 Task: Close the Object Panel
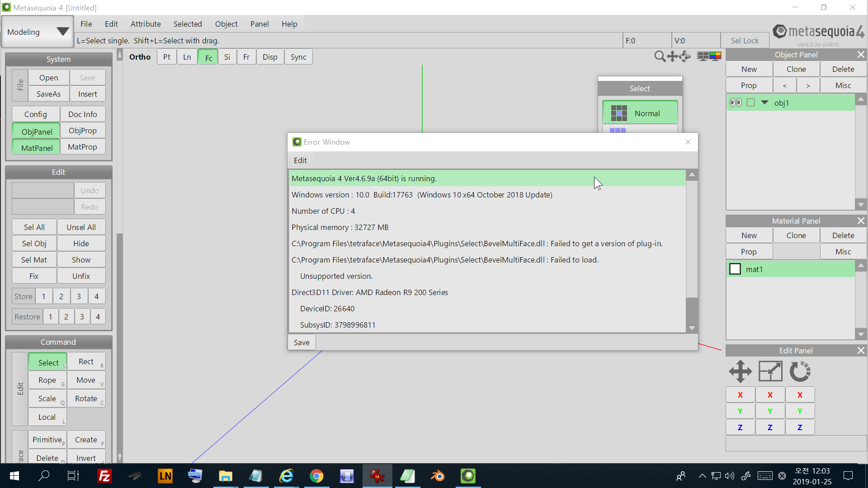tap(861, 55)
